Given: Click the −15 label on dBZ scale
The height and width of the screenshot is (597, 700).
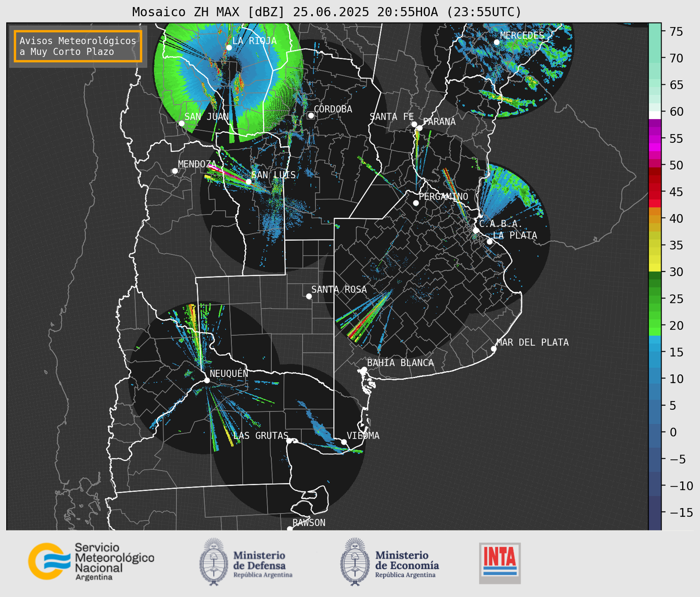Looking at the screenshot, I should (x=681, y=512).
